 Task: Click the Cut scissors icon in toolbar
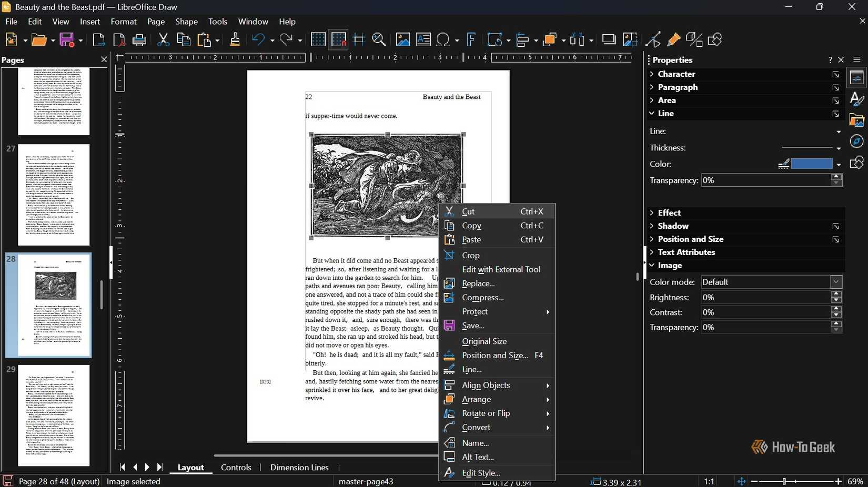tap(163, 40)
